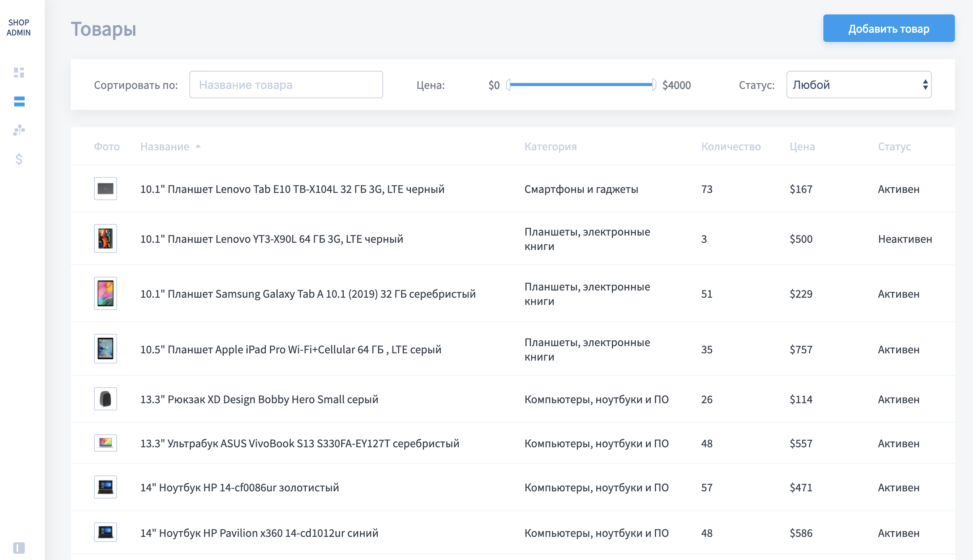This screenshot has height=560, width=973.
Task: Click the sort arrow next to Название
Action: (198, 147)
